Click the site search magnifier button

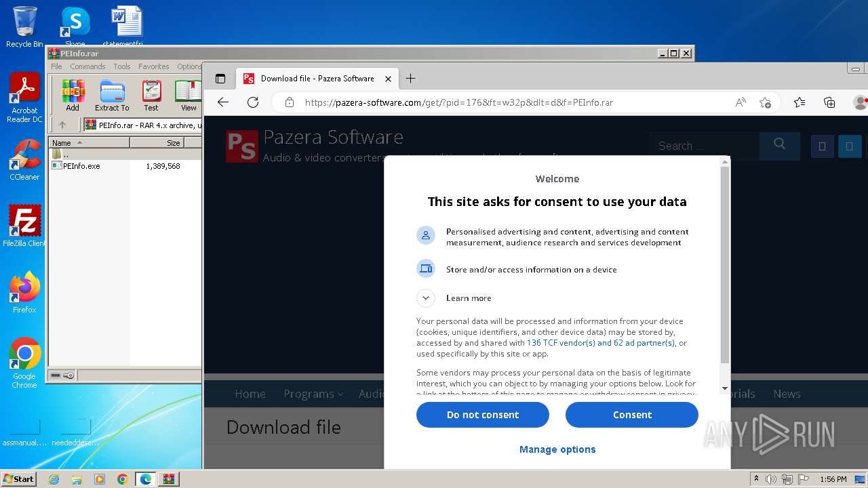point(779,144)
